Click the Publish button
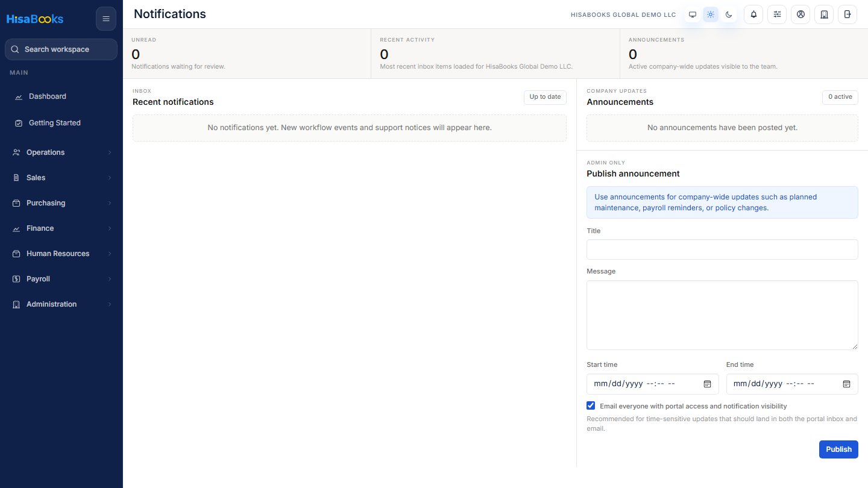The image size is (868, 488). pos(838,449)
